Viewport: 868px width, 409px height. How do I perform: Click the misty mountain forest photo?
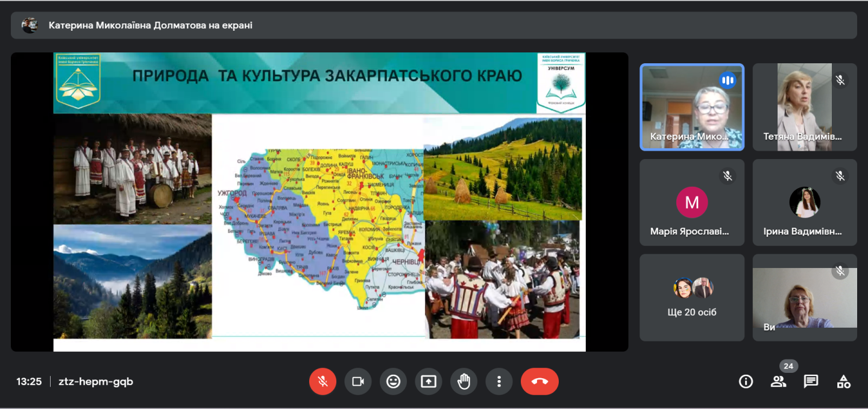click(133, 282)
